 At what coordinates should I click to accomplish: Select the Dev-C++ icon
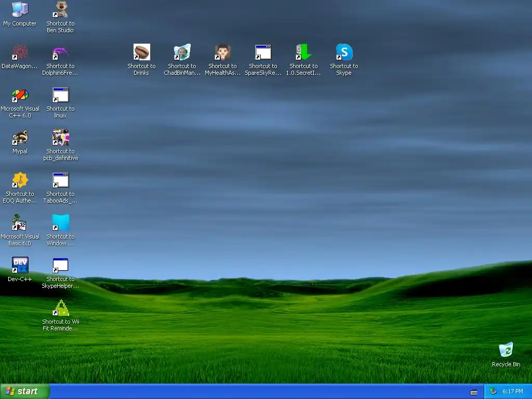click(20, 265)
